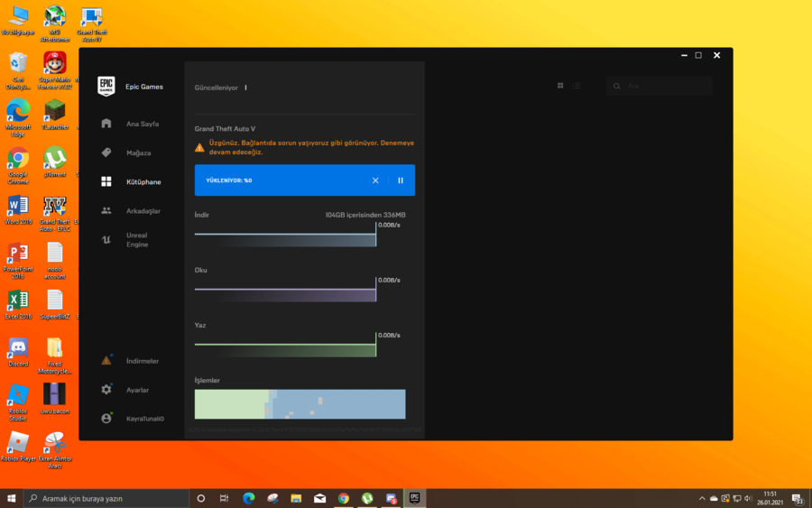Image resolution: width=812 pixels, height=508 pixels.
Task: Switch library to grid view
Action: tap(560, 86)
